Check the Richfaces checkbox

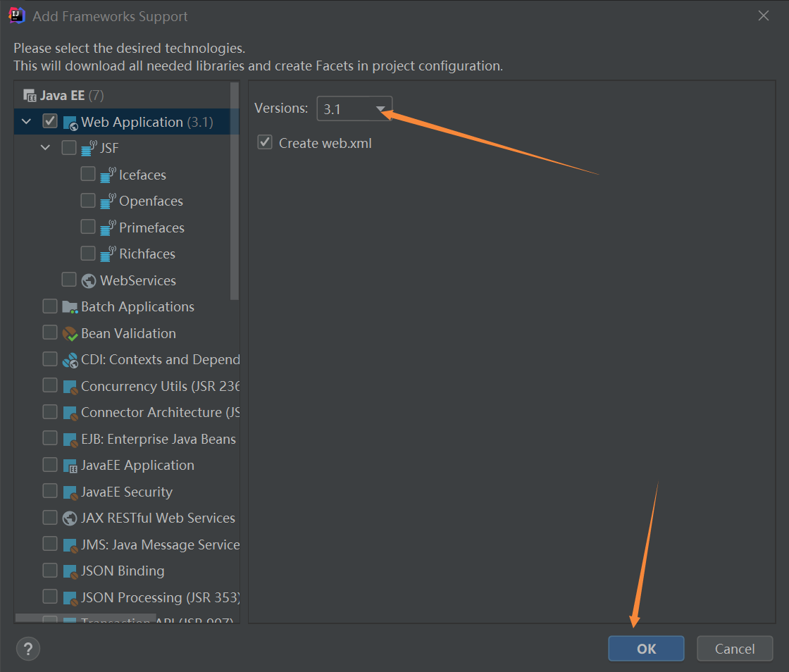pyautogui.click(x=88, y=253)
